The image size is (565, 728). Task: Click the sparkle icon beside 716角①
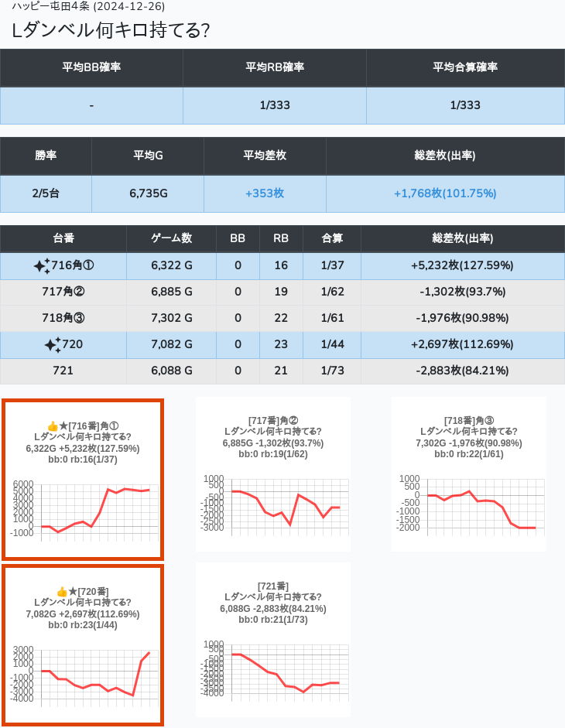click(42, 266)
